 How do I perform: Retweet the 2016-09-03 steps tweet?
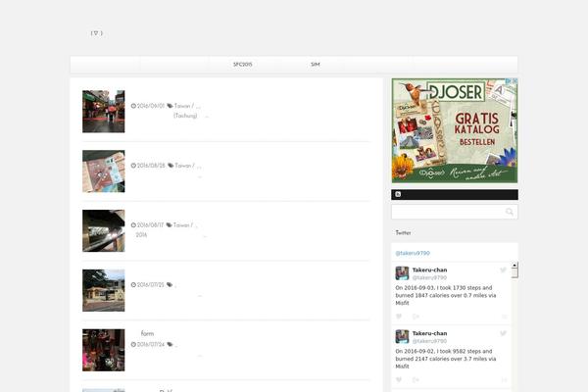pos(416,317)
